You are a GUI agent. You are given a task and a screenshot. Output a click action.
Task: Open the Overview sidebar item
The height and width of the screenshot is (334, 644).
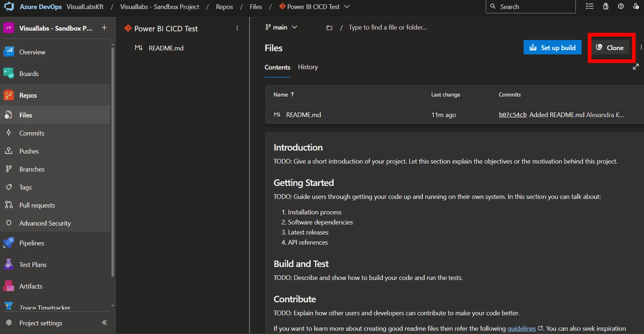55,52
